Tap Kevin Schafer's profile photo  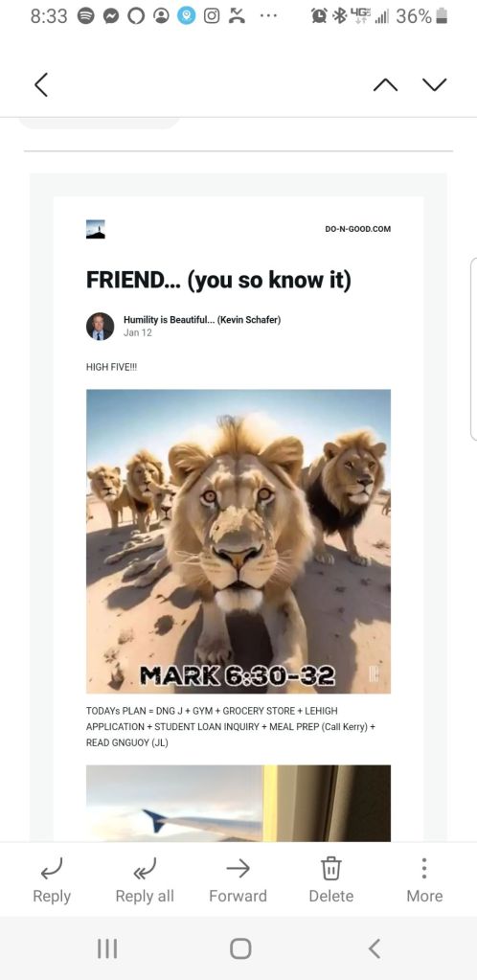point(100,327)
